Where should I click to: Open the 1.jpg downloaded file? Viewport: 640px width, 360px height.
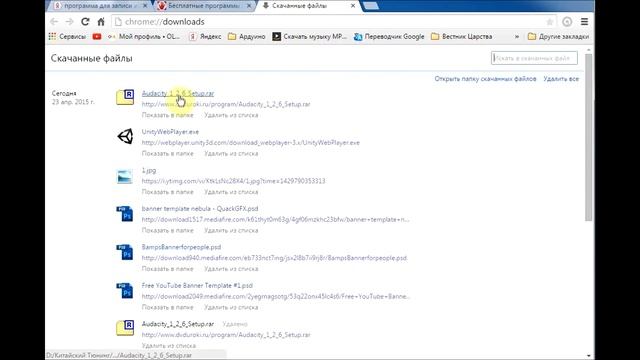(x=149, y=170)
